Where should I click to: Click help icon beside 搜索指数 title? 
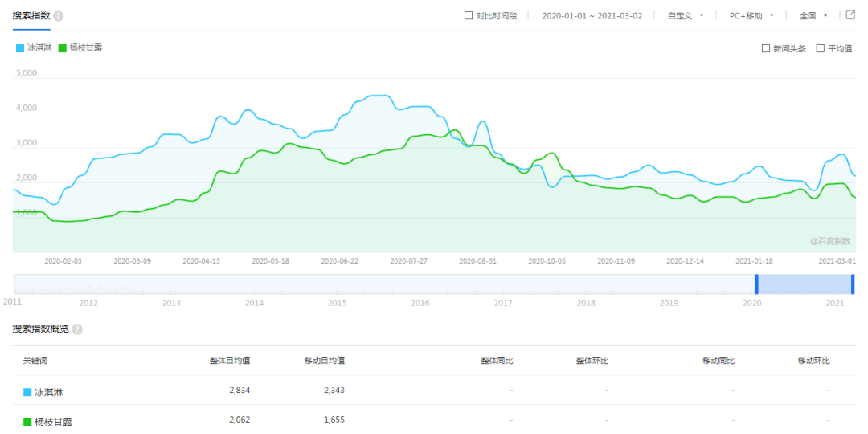(59, 16)
